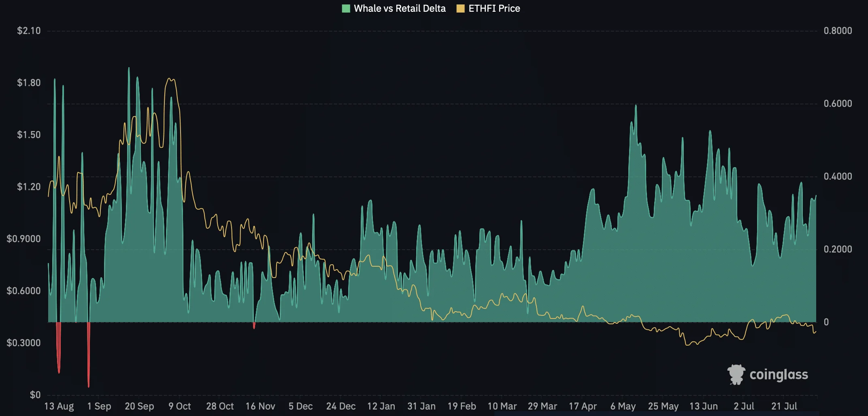Click the 16 Nov date label
The width and height of the screenshot is (868, 416).
click(x=260, y=406)
